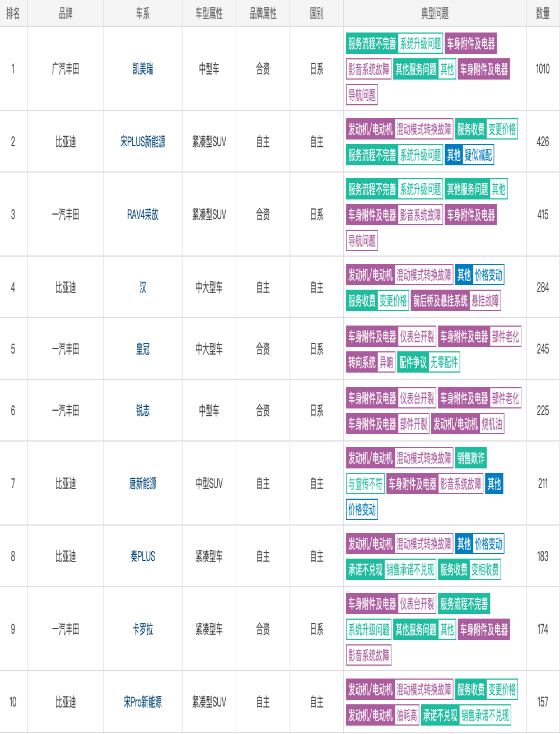
Task: Open the 秦PLUS series link
Action: tap(143, 556)
